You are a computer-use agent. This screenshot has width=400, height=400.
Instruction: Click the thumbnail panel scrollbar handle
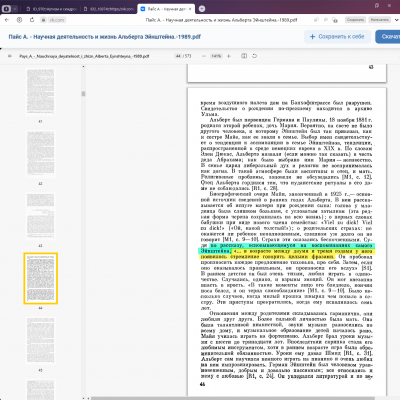[83, 94]
